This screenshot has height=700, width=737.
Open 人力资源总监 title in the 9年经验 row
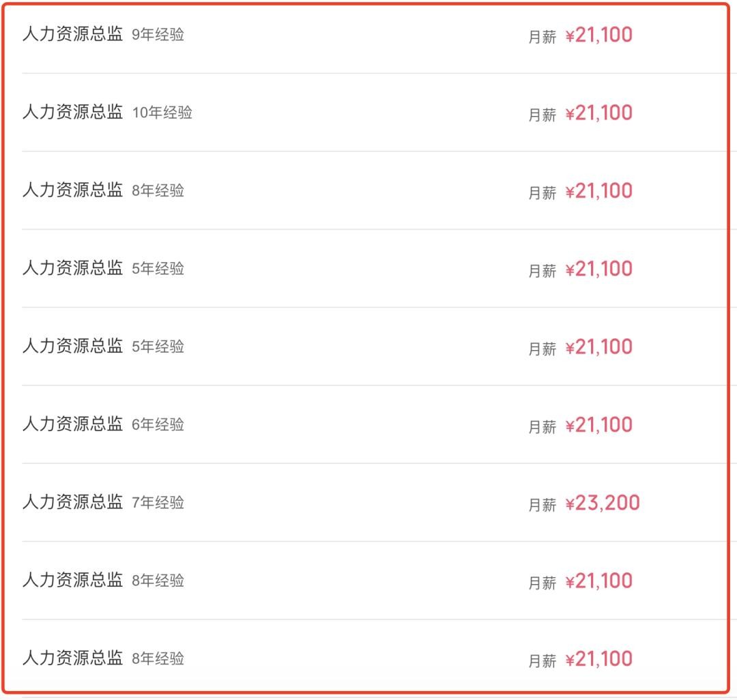point(72,34)
